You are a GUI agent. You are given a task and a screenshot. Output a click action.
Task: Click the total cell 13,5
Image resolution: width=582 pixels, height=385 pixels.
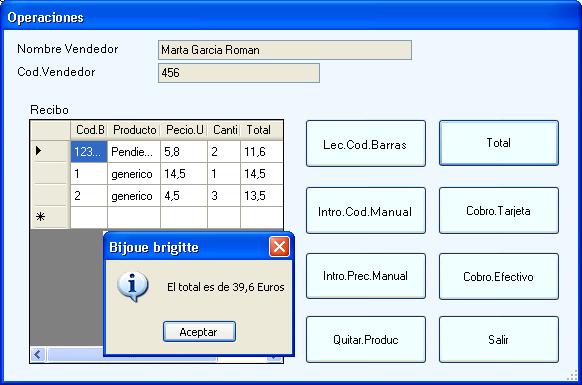pyautogui.click(x=262, y=196)
